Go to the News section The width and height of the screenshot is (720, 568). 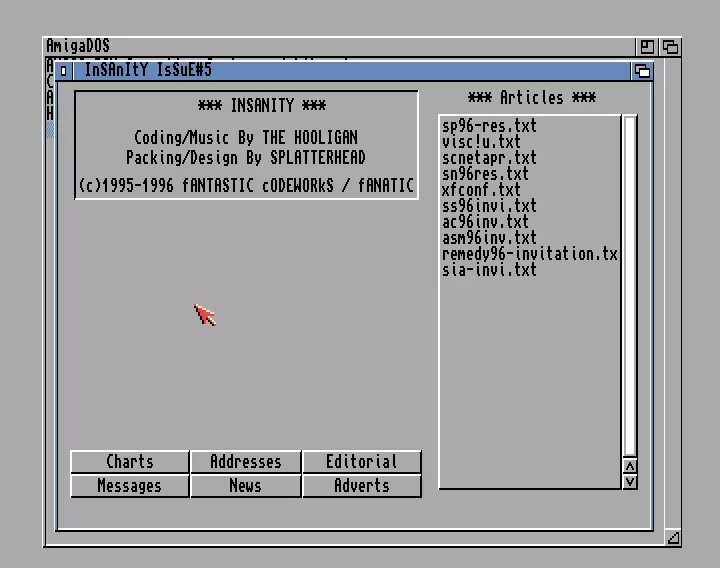245,486
